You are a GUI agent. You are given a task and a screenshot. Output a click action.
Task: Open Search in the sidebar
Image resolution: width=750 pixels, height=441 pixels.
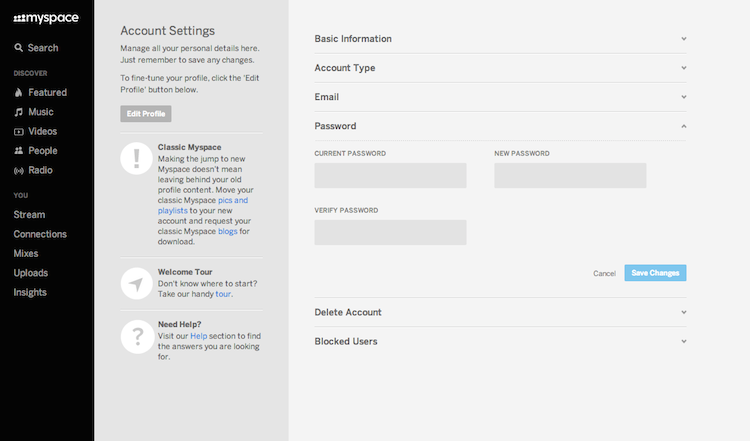coord(43,48)
